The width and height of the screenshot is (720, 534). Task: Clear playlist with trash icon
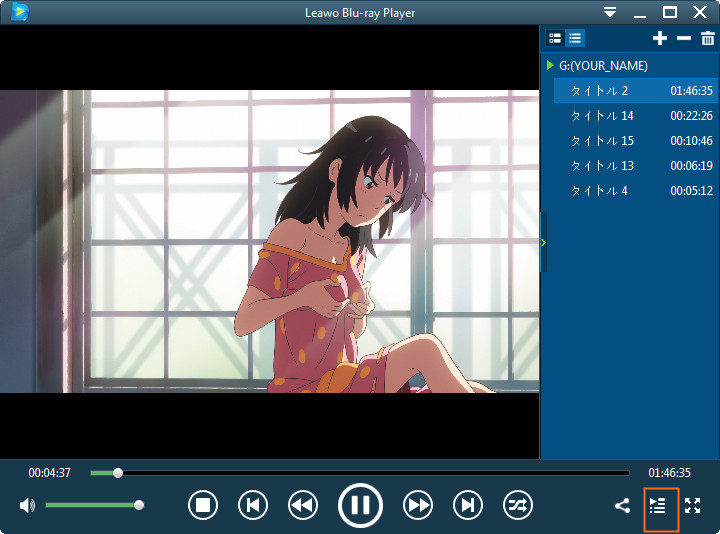pyautogui.click(x=708, y=38)
